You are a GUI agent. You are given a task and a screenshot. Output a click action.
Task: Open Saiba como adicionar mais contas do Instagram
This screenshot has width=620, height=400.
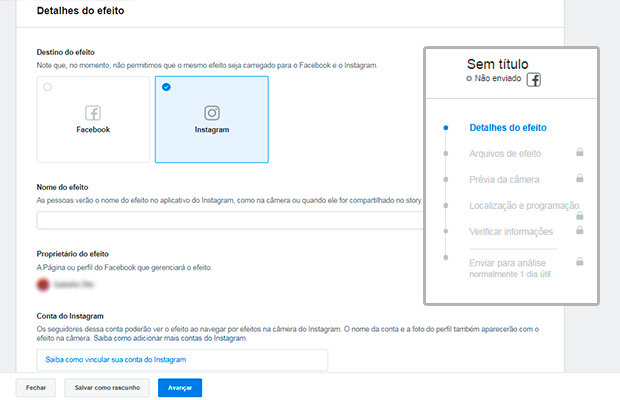[170, 338]
